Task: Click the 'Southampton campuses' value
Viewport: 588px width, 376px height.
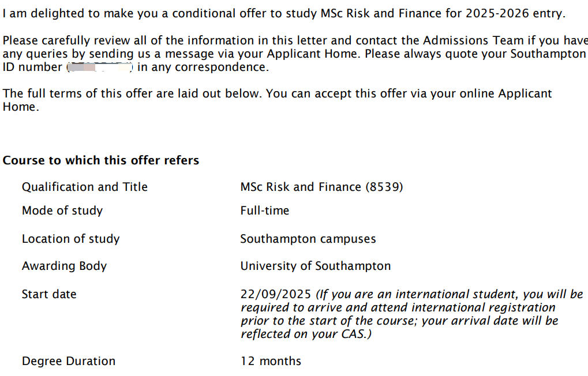Action: [308, 239]
